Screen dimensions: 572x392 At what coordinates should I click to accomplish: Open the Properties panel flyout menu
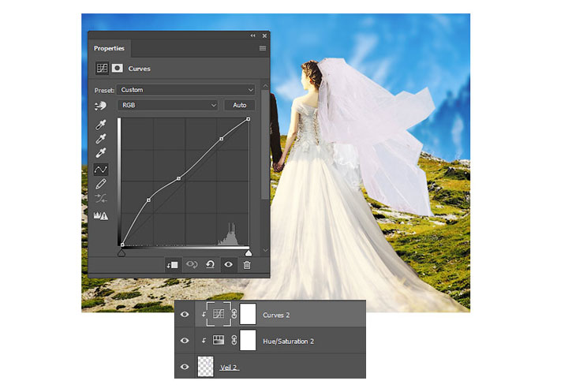pyautogui.click(x=263, y=48)
